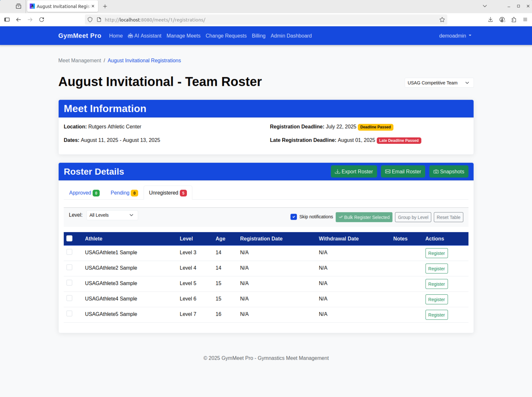Image resolution: width=532 pixels, height=397 pixels.
Task: Register USAGAthlete3 Sample
Action: (437, 284)
